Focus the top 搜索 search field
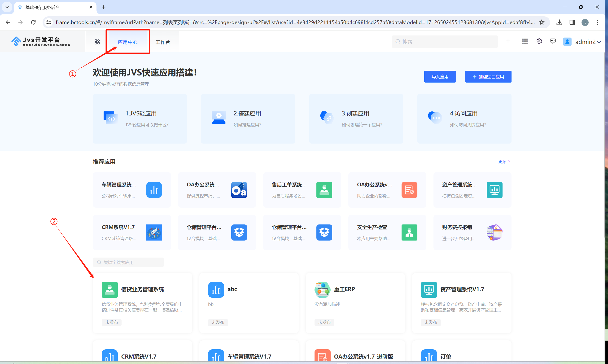The width and height of the screenshot is (608, 364). [x=445, y=42]
